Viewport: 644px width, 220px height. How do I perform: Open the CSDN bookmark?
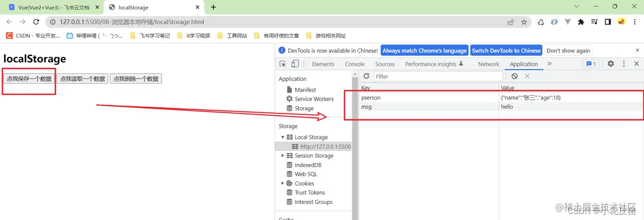pos(33,36)
